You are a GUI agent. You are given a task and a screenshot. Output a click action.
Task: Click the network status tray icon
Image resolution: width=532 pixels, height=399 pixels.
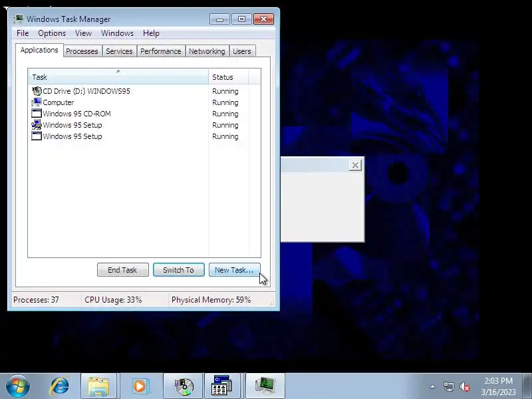(x=448, y=386)
